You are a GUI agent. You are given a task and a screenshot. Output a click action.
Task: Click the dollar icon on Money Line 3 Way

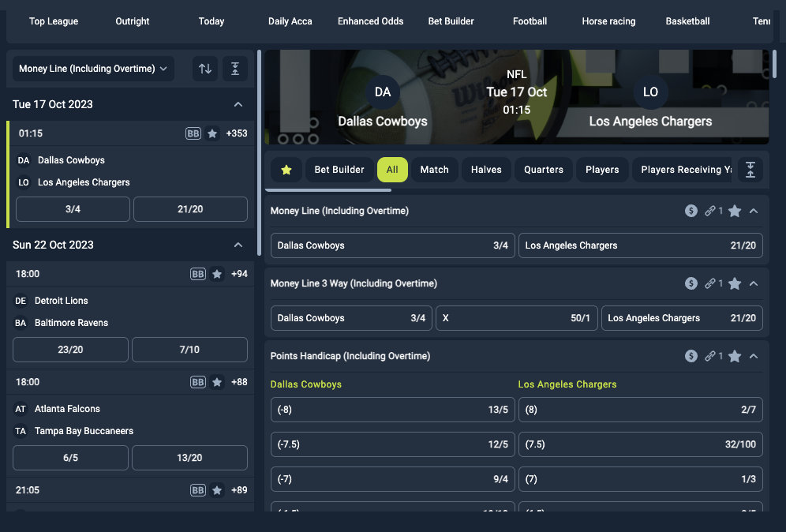(x=691, y=284)
